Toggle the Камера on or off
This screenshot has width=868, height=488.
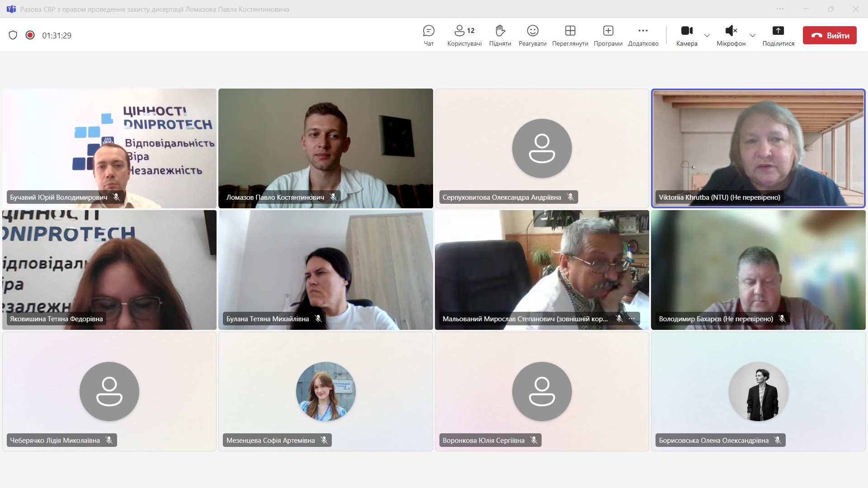[x=686, y=35]
